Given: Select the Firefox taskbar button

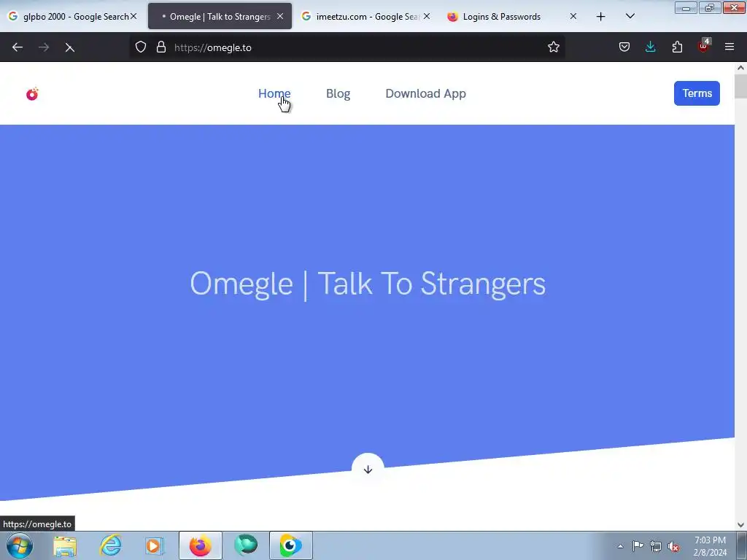Looking at the screenshot, I should [x=201, y=545].
